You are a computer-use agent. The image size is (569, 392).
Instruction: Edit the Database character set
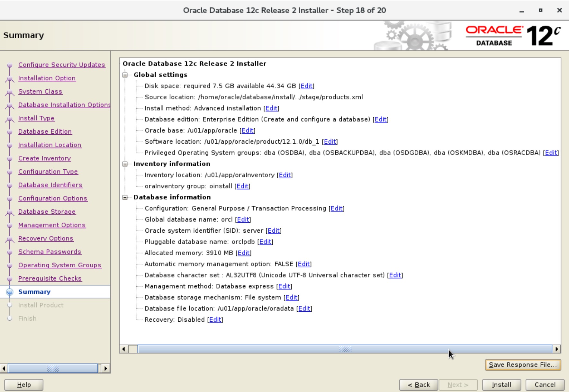point(395,275)
